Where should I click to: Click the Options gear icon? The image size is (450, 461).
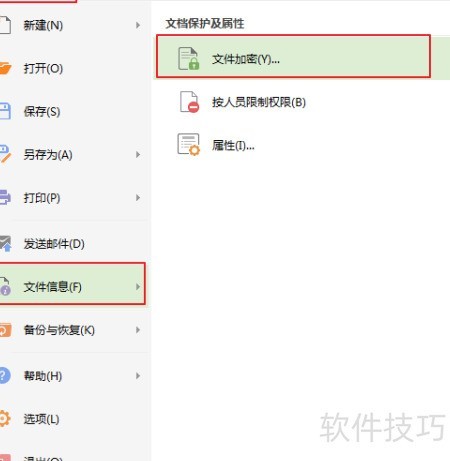coord(5,419)
